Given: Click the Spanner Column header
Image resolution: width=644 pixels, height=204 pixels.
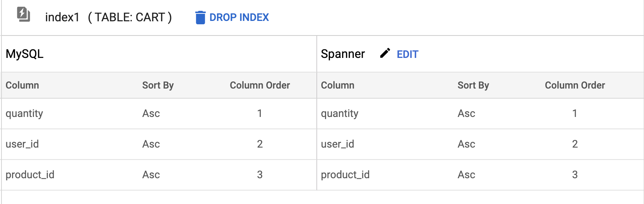Looking at the screenshot, I should (x=338, y=85).
